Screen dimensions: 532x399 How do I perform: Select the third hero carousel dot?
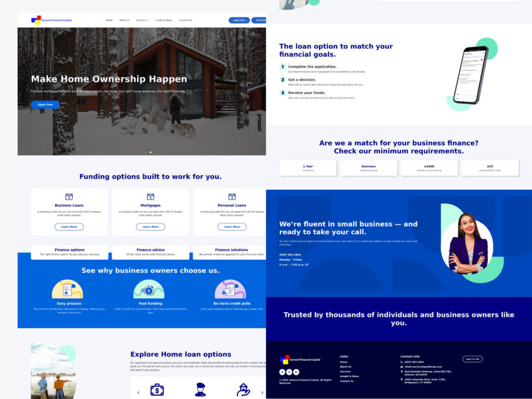tap(155, 152)
